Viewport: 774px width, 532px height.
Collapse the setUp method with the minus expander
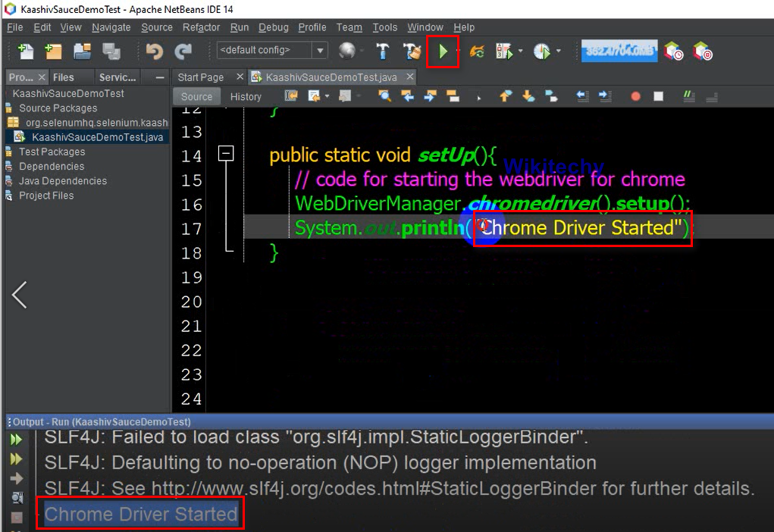[225, 153]
